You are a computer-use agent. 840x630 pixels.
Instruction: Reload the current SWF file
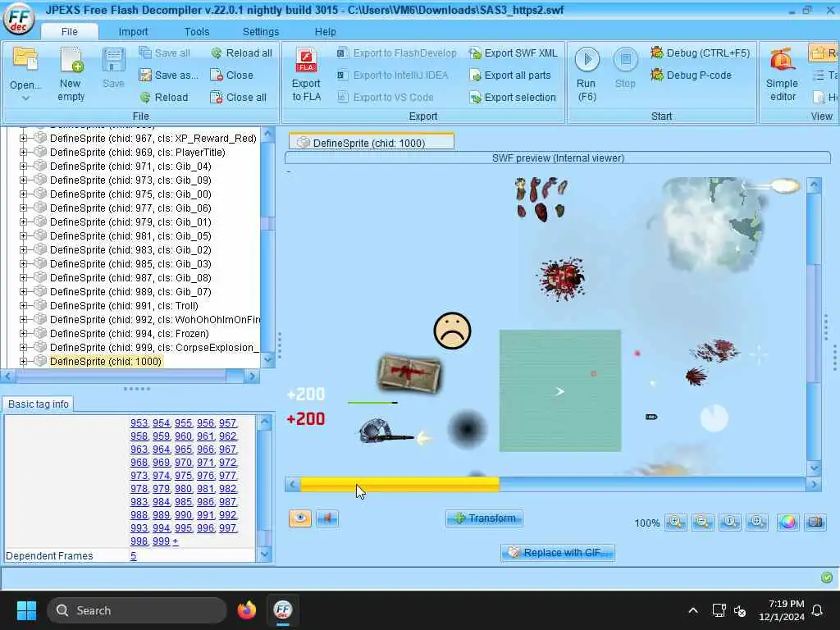click(x=164, y=97)
